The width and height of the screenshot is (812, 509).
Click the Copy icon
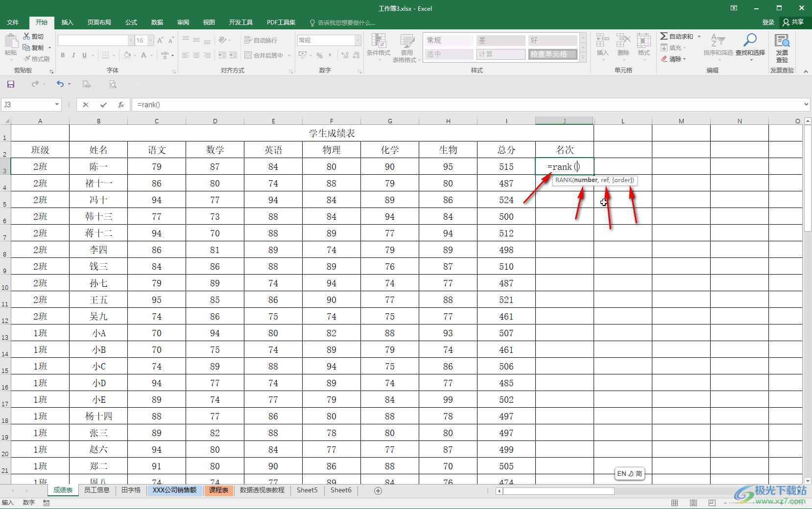[x=26, y=47]
